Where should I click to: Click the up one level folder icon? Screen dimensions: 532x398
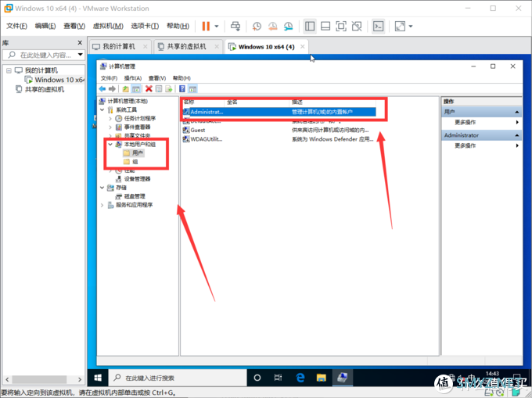pyautogui.click(x=125, y=89)
